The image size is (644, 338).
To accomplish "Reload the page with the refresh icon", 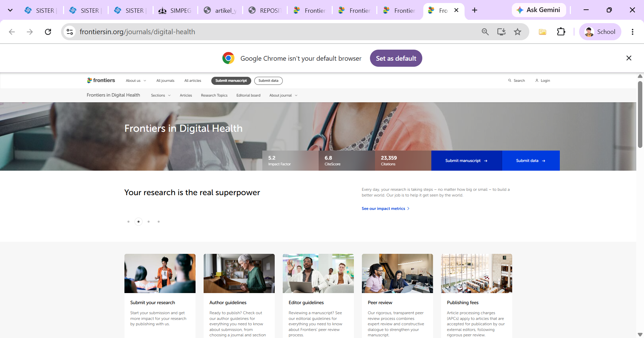I will coord(48,32).
